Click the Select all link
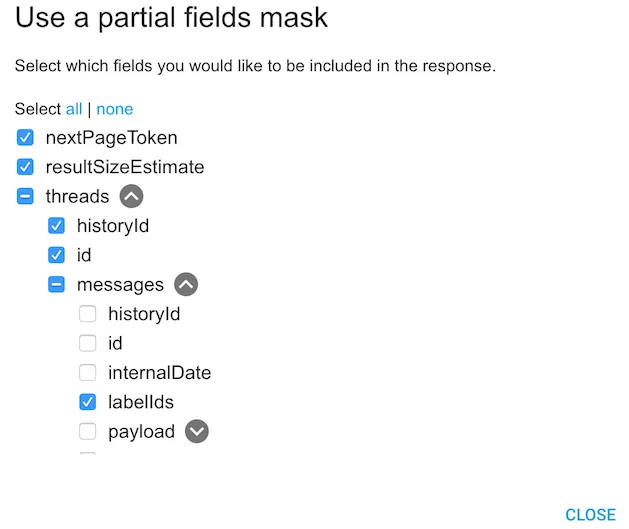629x529 pixels. tap(74, 109)
